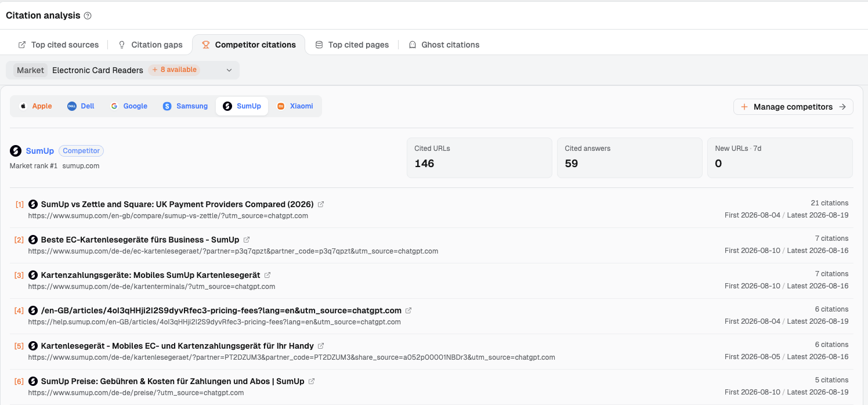868x405 pixels.
Task: Click SumUp favicon in SumUp Preise row
Action: click(x=33, y=381)
